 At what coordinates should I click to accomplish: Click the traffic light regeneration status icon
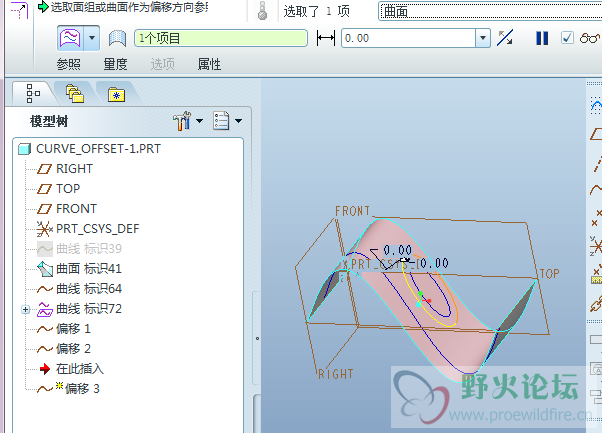coord(263,11)
